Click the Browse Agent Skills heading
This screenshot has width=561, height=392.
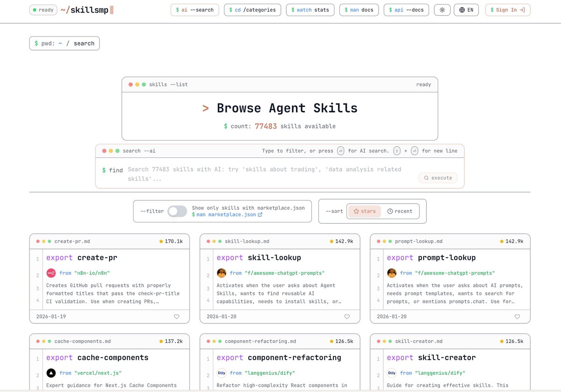287,108
